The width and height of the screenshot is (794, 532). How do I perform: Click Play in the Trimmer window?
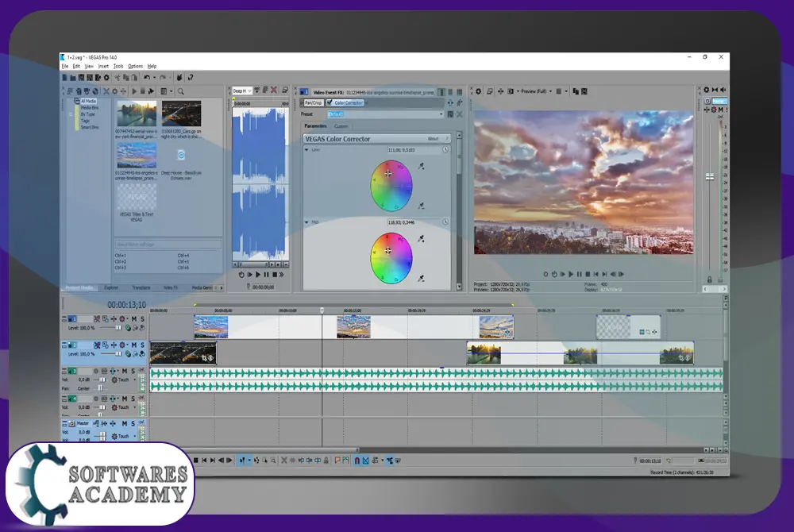click(x=258, y=275)
